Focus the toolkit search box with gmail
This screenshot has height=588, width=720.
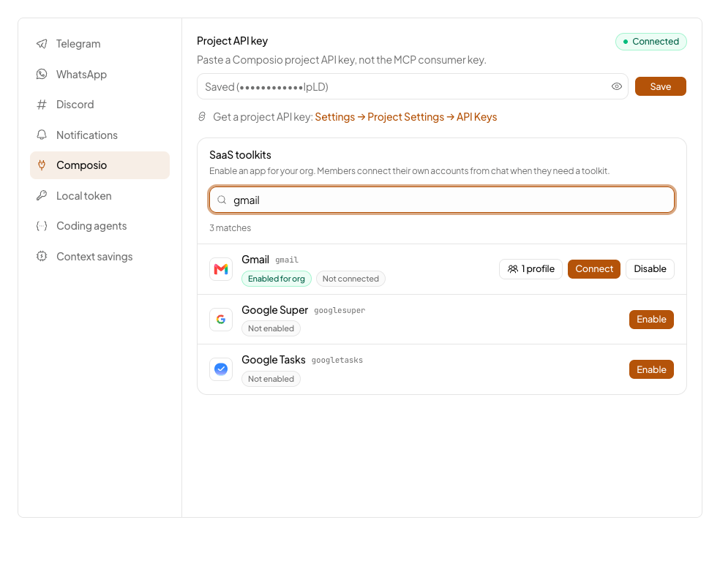tap(442, 200)
